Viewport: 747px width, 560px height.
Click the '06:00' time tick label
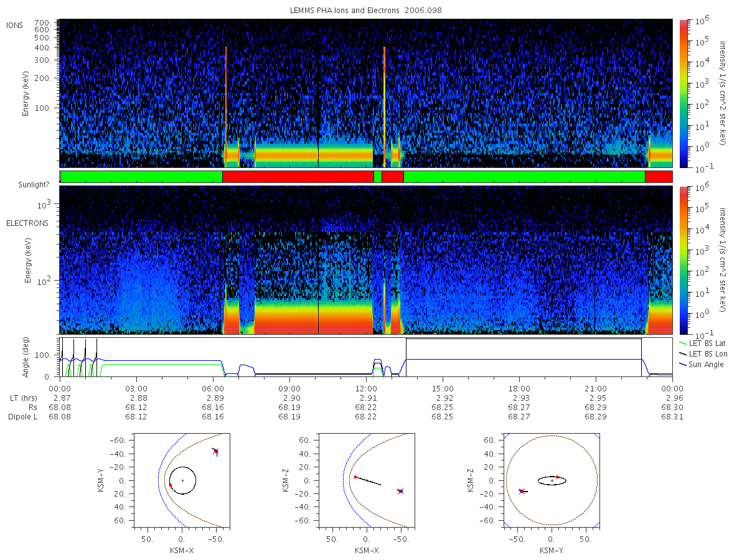click(x=213, y=388)
